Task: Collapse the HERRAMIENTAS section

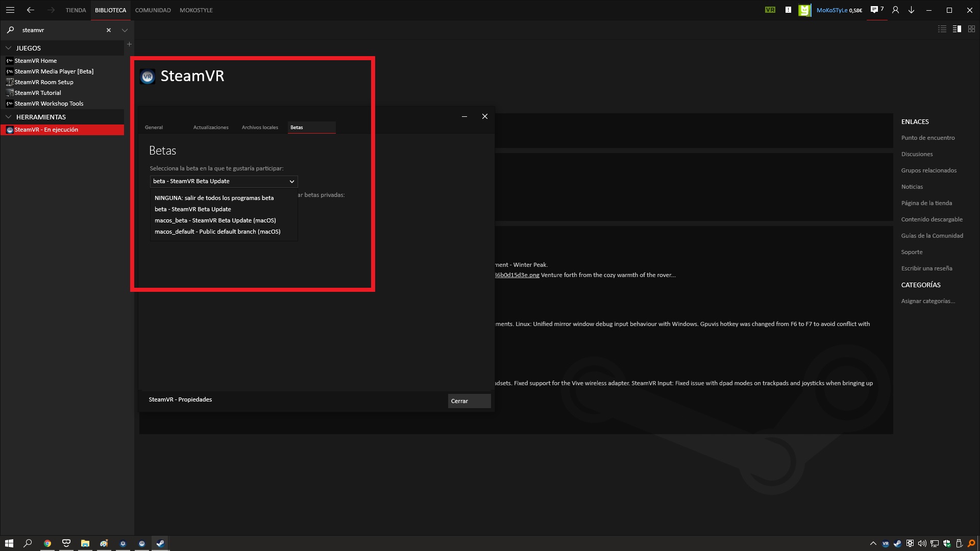Action: pyautogui.click(x=9, y=117)
